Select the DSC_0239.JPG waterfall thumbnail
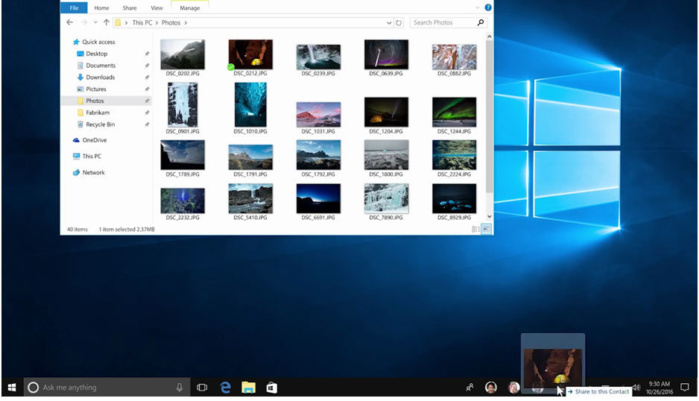The width and height of the screenshot is (699, 401). [318, 57]
